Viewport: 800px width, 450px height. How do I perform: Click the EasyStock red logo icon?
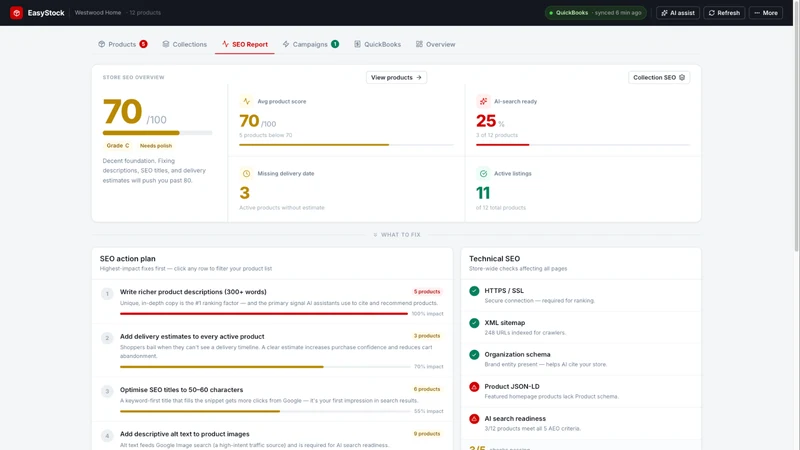click(16, 13)
